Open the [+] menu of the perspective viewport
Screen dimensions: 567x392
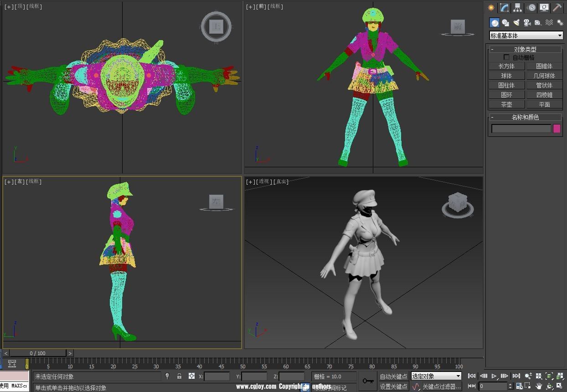pyautogui.click(x=251, y=181)
